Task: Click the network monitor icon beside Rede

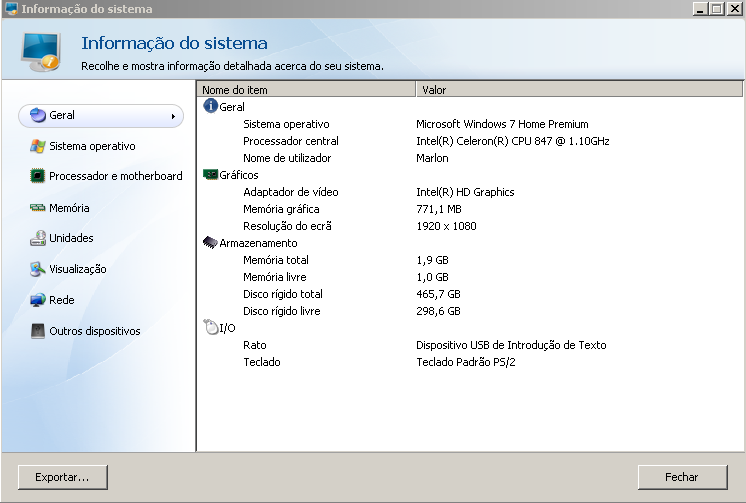Action: coord(38,300)
